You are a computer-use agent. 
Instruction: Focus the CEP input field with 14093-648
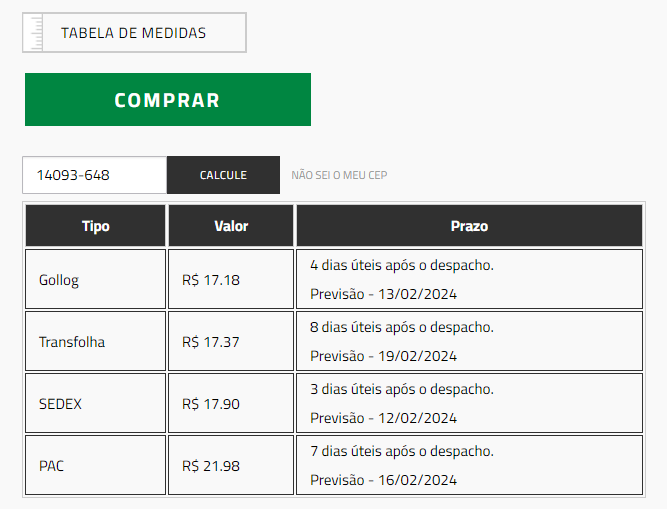tap(94, 175)
